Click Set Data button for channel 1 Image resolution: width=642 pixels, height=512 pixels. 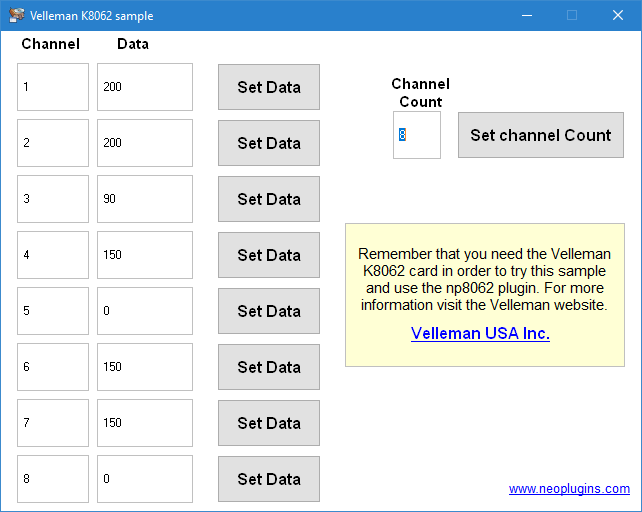pos(269,87)
